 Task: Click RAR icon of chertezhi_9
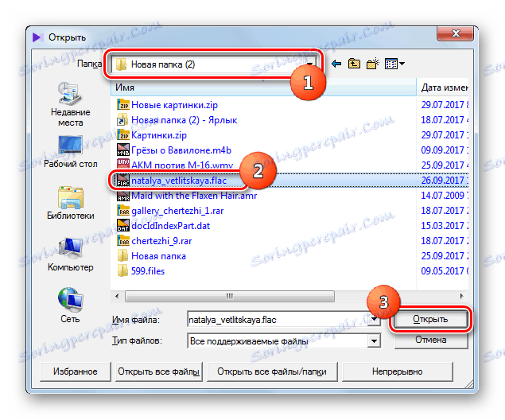click(123, 241)
